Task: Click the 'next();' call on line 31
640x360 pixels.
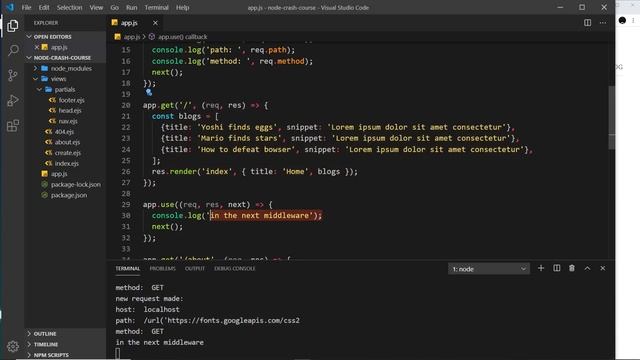Action: [167, 227]
